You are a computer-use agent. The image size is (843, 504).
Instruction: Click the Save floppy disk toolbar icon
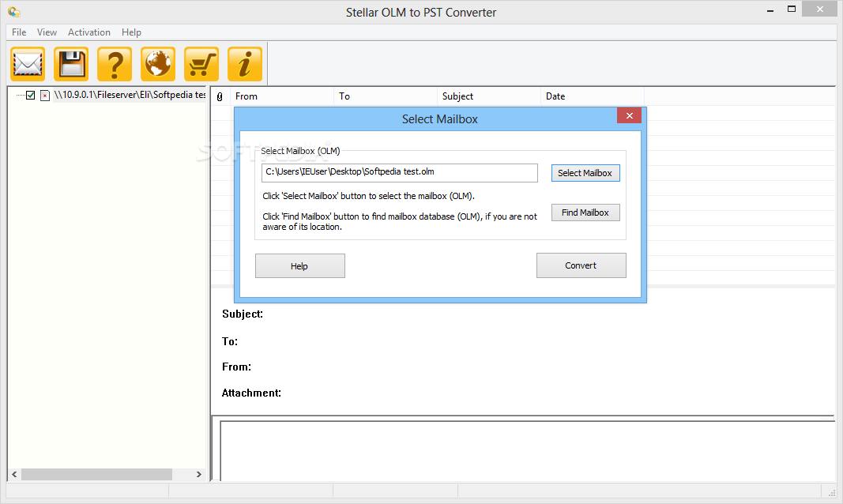tap(71, 64)
